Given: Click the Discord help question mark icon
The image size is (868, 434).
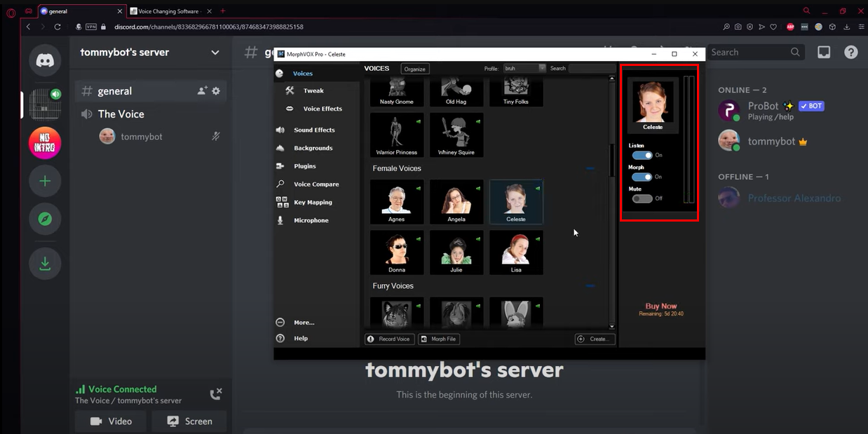Looking at the screenshot, I should pyautogui.click(x=850, y=52).
